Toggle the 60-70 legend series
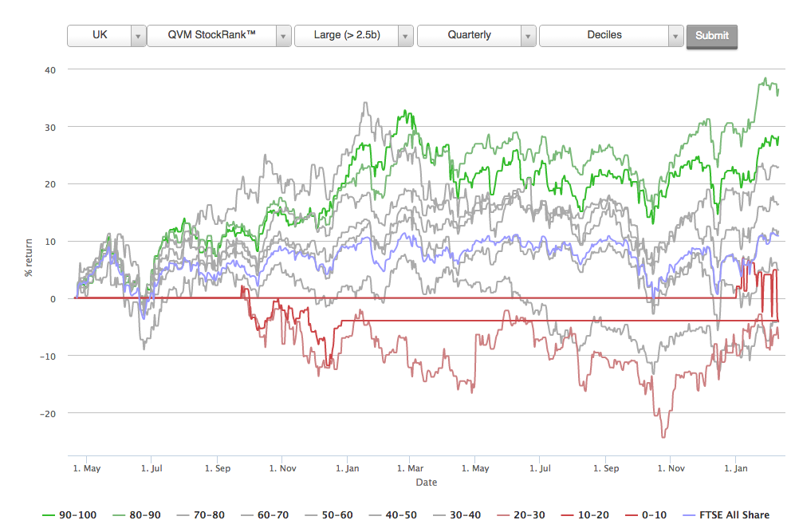795x532 pixels. pyautogui.click(x=265, y=514)
